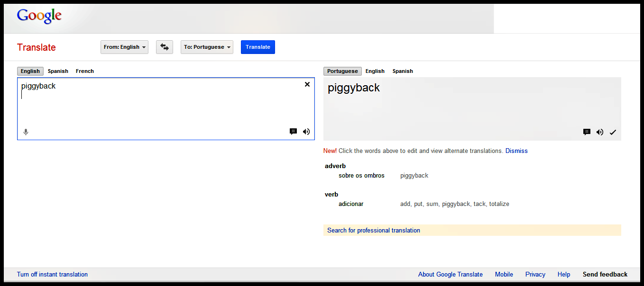Viewport: 644px width, 286px height.
Task: Rate translation with checkmark icon
Action: 613,132
